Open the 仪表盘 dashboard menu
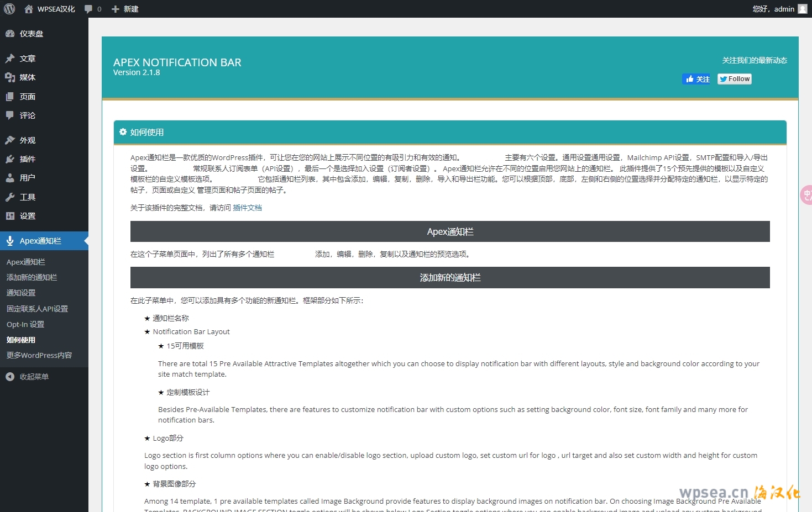Screen dimensions: 812x512 31,34
